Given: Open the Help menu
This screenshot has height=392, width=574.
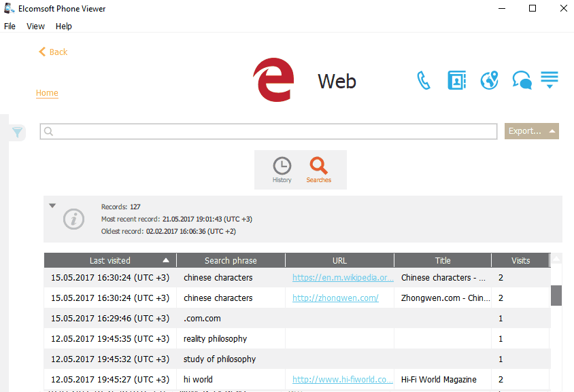Looking at the screenshot, I should pos(64,26).
